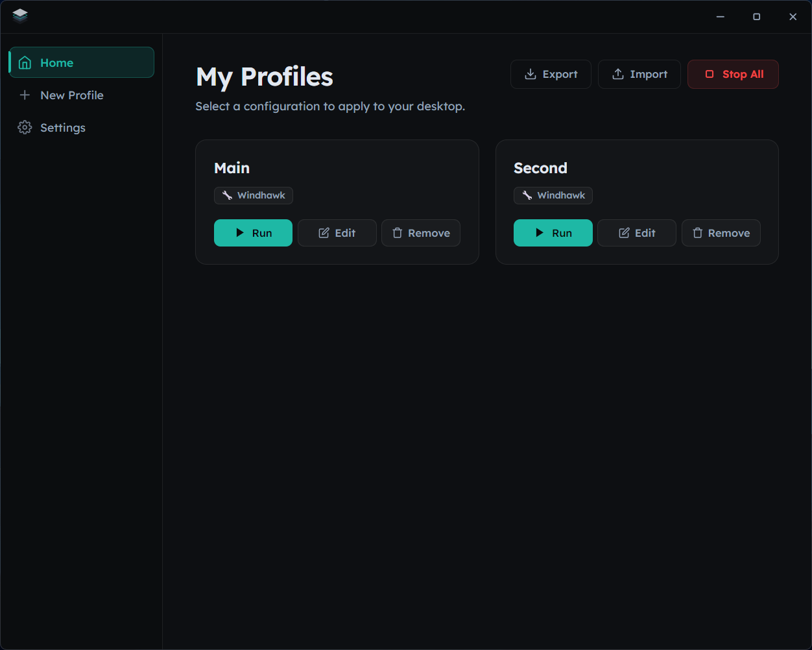Image resolution: width=812 pixels, height=650 pixels.
Task: Click the 'Select a configuration' subtitle text
Action: coord(330,106)
